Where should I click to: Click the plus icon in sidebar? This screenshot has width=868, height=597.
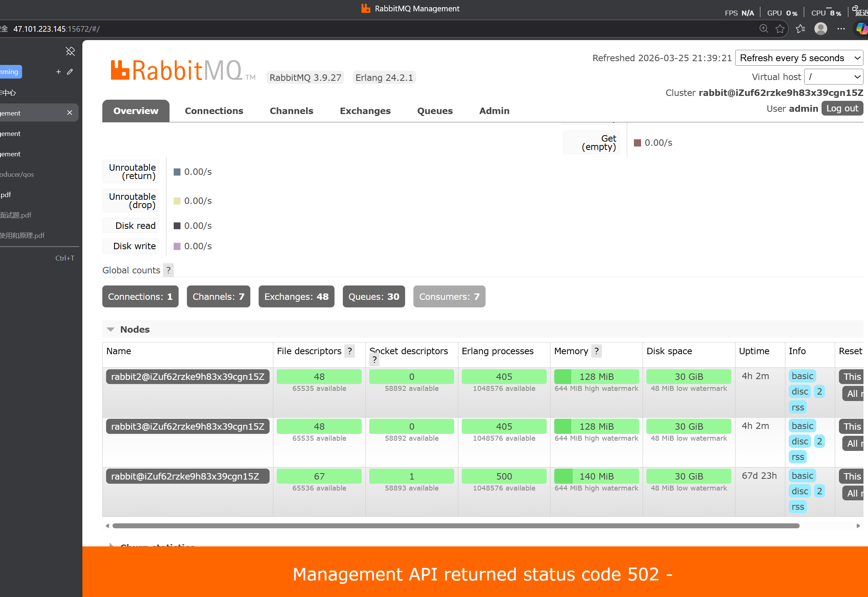(x=58, y=72)
